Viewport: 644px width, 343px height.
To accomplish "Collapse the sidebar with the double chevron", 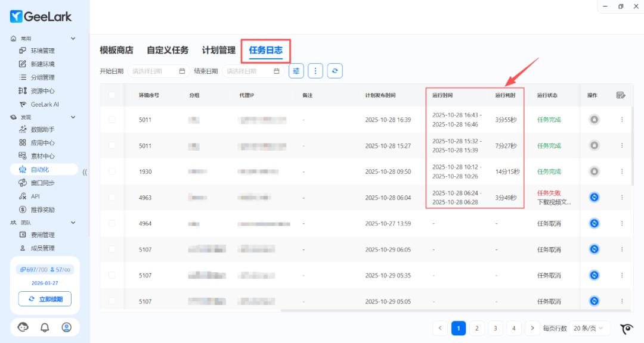I will (x=85, y=172).
